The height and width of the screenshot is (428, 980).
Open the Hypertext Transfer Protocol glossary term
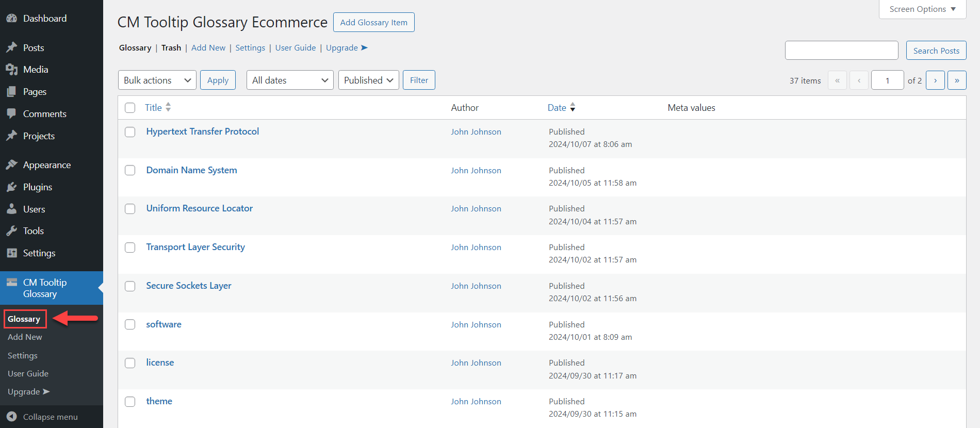pyautogui.click(x=203, y=131)
